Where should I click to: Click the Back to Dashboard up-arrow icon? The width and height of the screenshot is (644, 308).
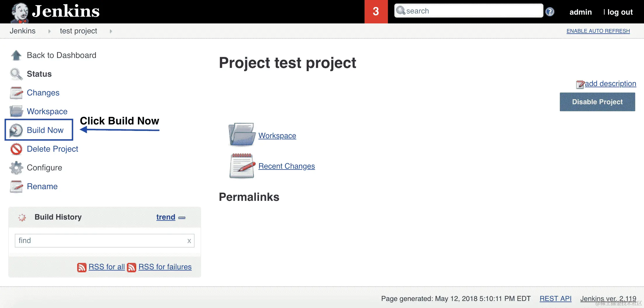[16, 55]
